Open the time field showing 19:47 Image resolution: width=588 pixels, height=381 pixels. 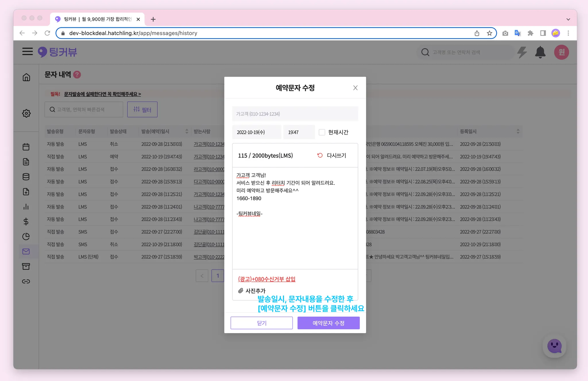pos(299,132)
